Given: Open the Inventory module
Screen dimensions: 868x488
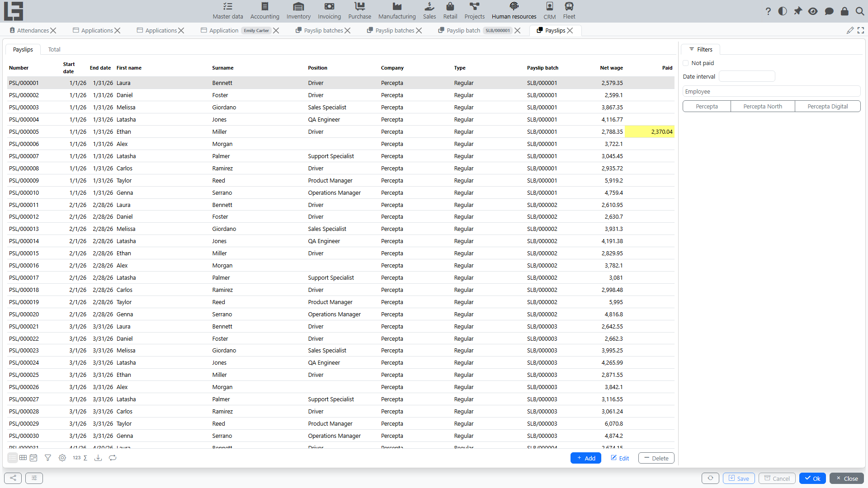Looking at the screenshot, I should click(x=298, y=11).
